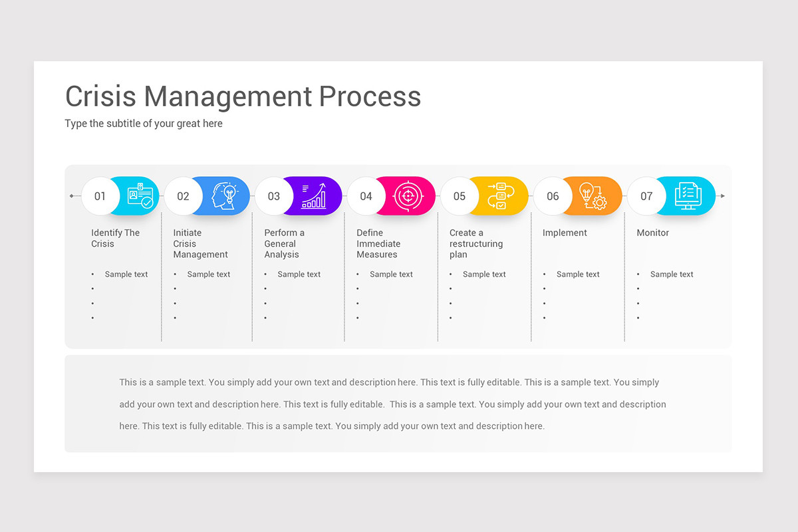Select the lightbulb and gear icon
The width and height of the screenshot is (798, 532).
pyautogui.click(x=593, y=196)
